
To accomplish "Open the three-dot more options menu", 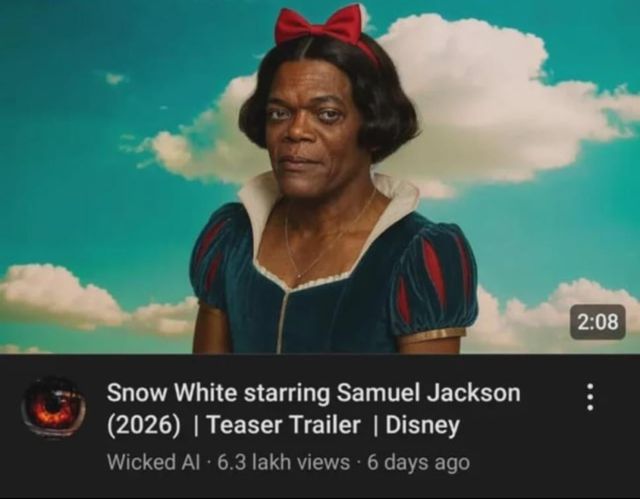I will [589, 397].
